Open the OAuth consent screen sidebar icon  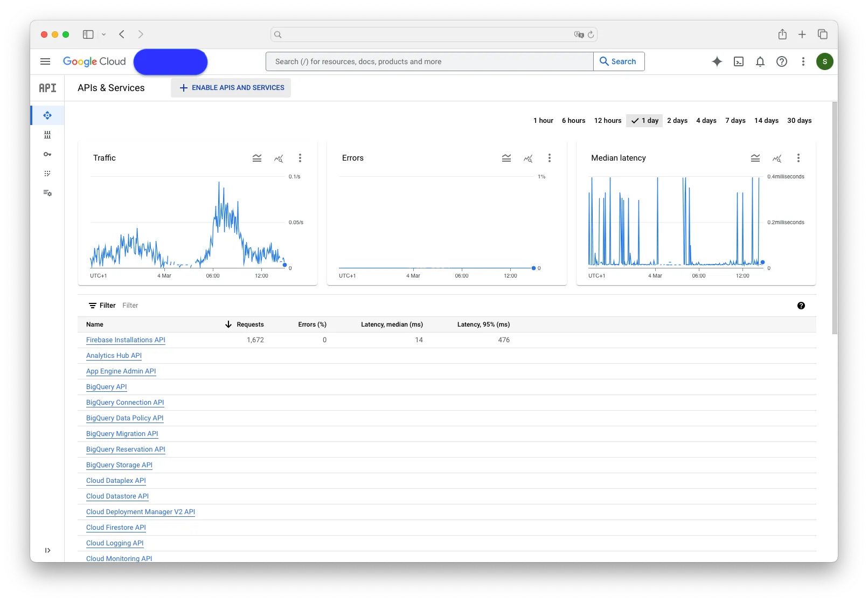pos(47,174)
